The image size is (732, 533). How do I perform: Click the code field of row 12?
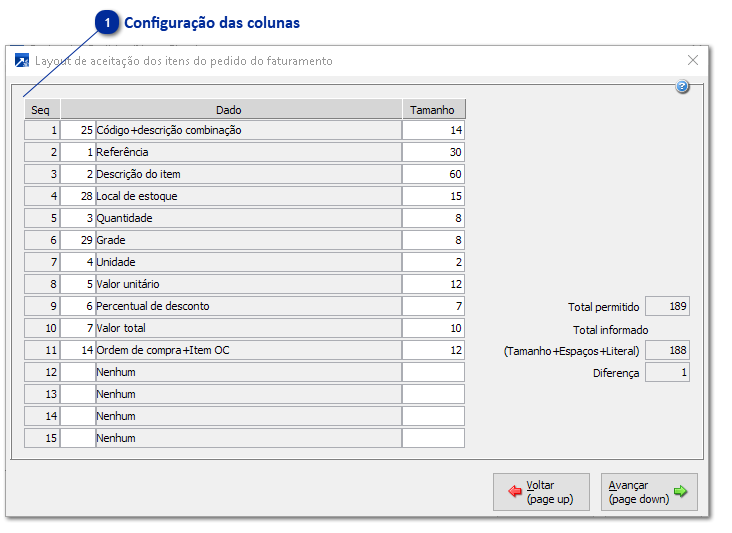[77, 372]
